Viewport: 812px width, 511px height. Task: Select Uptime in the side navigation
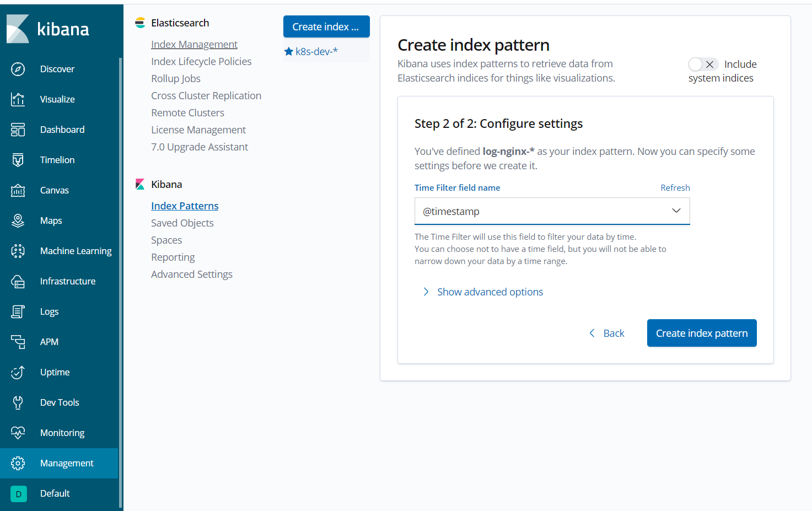[x=55, y=372]
